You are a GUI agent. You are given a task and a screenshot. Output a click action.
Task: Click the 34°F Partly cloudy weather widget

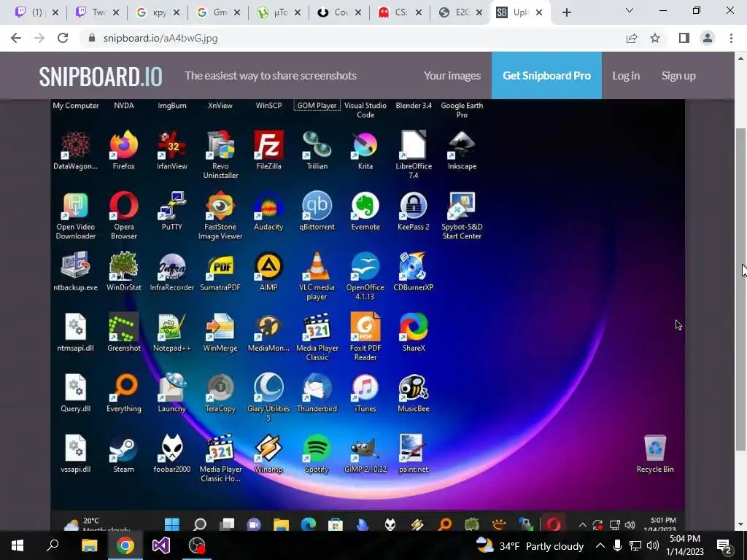(x=530, y=545)
